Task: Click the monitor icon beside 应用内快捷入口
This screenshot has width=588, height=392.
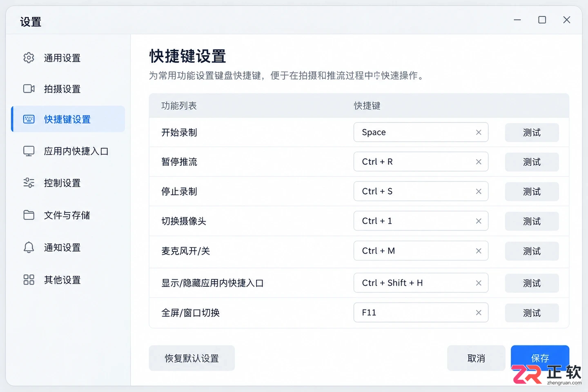Action: pyautogui.click(x=29, y=151)
